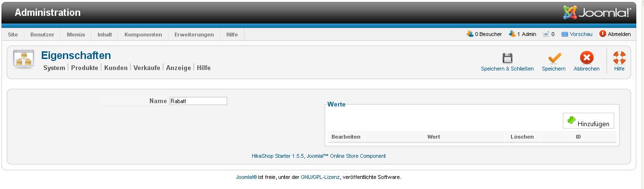Click the Besucher users icon
644x189 pixels.
(470, 34)
